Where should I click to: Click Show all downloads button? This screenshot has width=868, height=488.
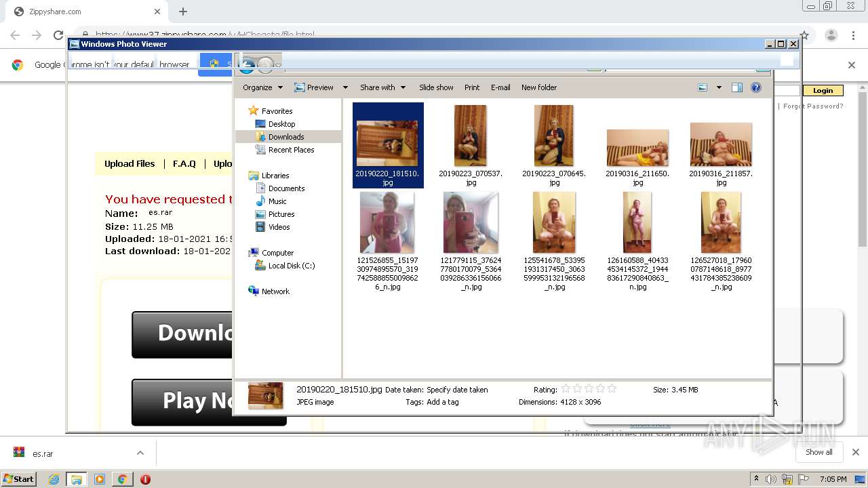click(818, 452)
